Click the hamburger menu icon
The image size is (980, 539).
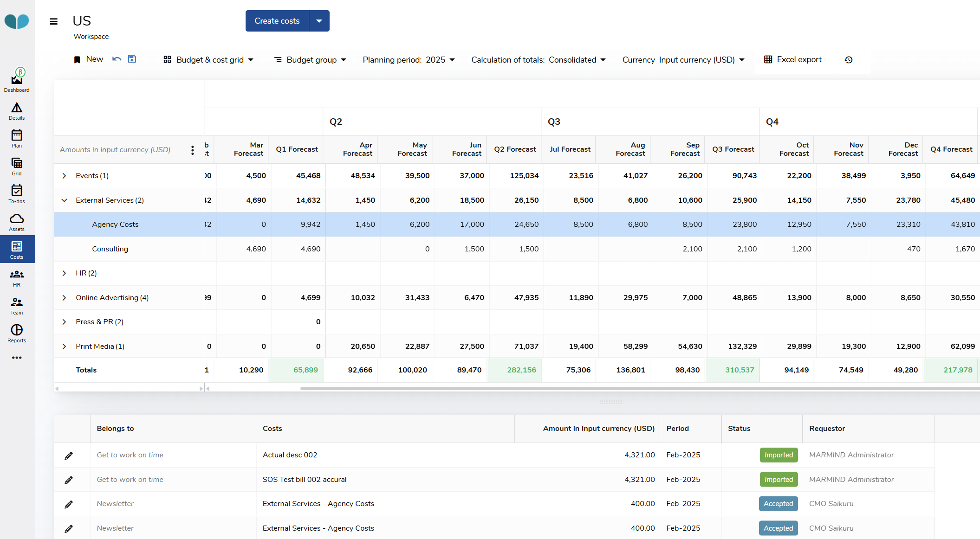(x=54, y=21)
